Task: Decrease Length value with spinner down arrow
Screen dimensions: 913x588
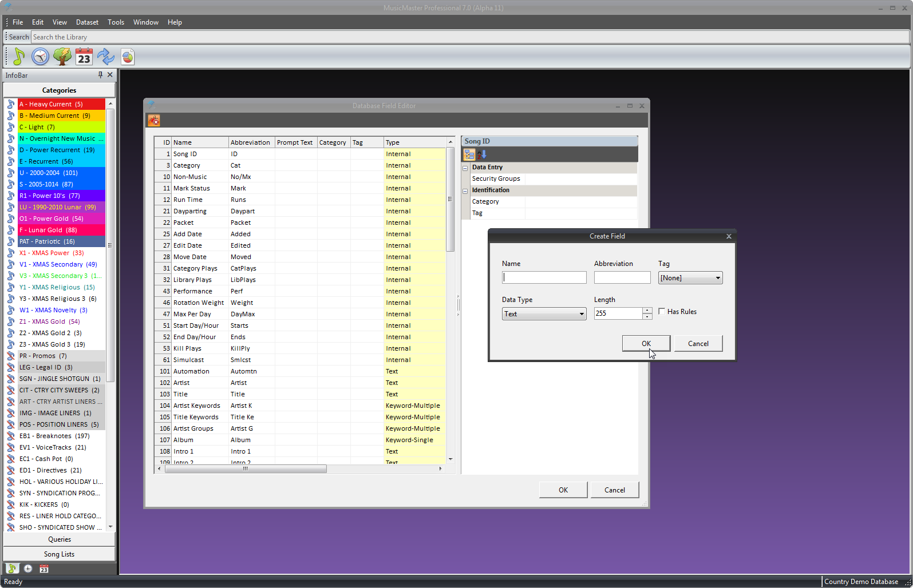Action: point(647,316)
